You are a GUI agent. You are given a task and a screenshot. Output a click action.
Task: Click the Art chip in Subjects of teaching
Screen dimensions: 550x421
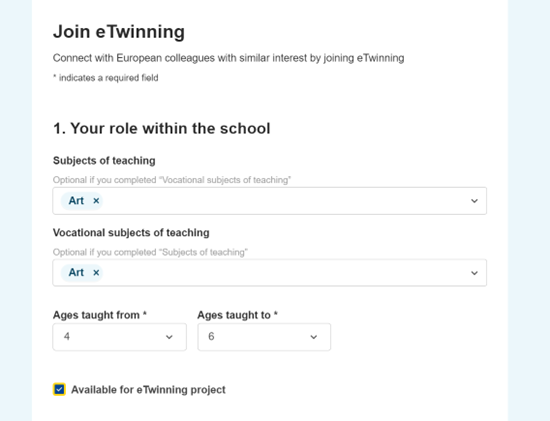point(81,201)
